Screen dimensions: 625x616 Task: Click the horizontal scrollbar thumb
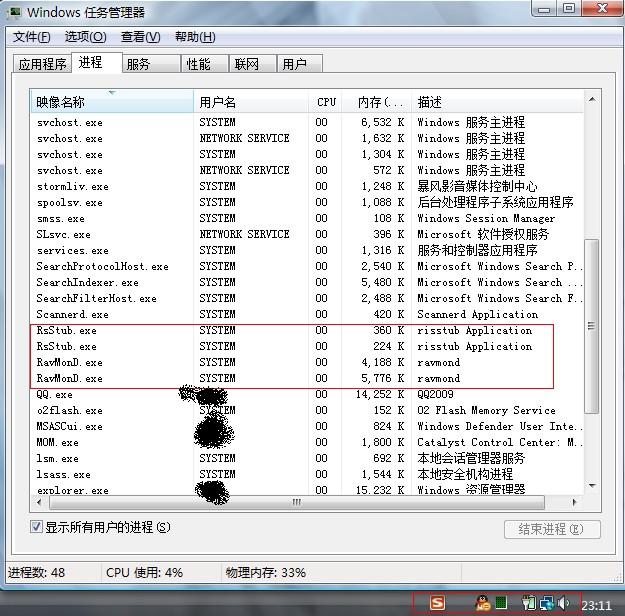pyautogui.click(x=297, y=502)
